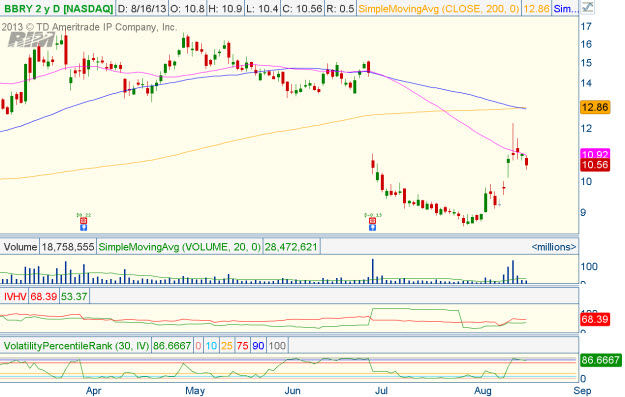
Task: Click the red 10.56 last price bubble
Action: 595,165
